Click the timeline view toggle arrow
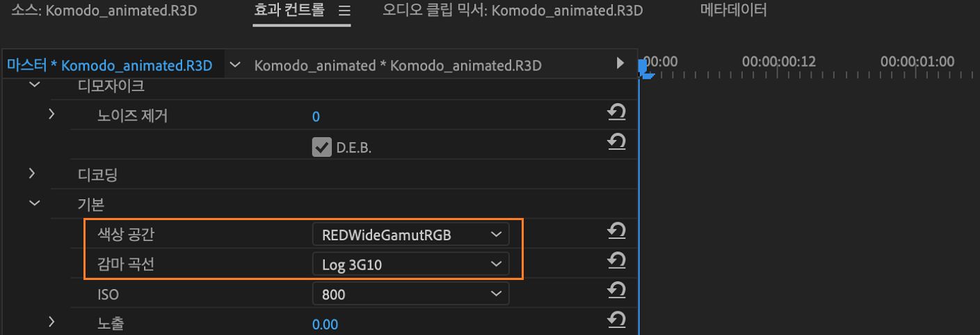 click(x=620, y=63)
